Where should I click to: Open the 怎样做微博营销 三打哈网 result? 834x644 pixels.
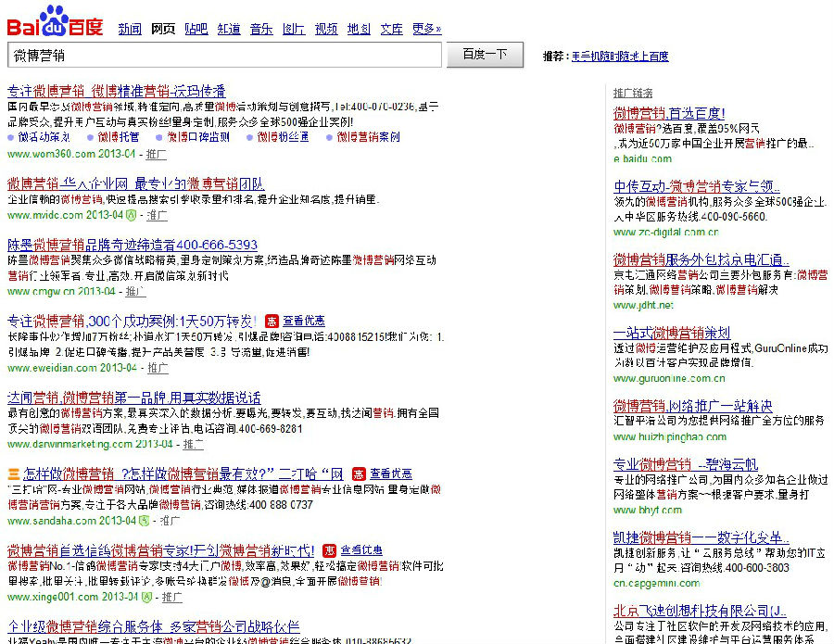pyautogui.click(x=183, y=474)
